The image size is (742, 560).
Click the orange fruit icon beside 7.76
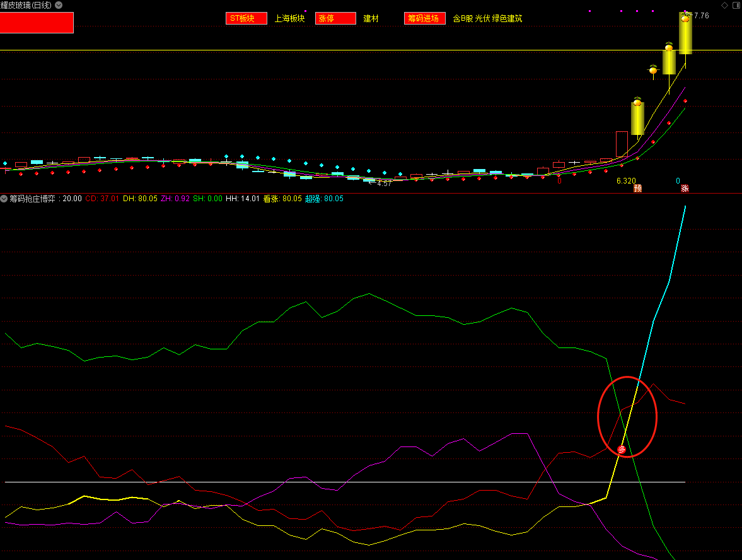[685, 18]
